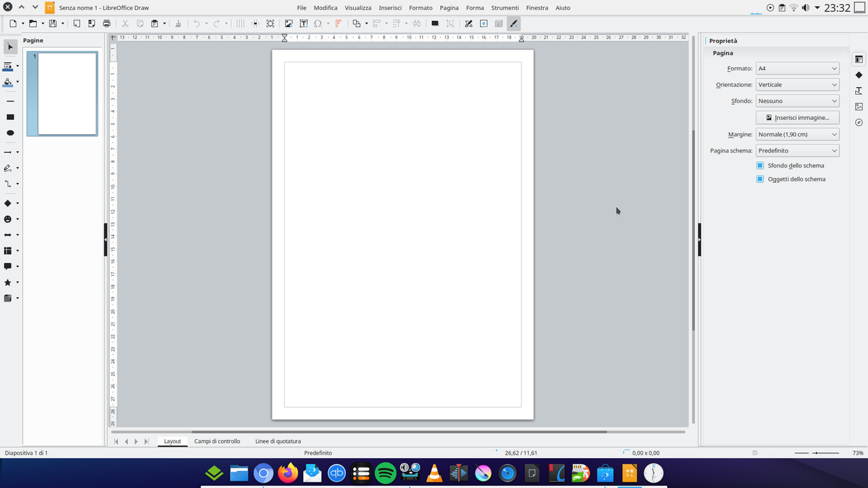This screenshot has height=488, width=868.
Task: Open the Visualizza menu
Action: coord(358,7)
